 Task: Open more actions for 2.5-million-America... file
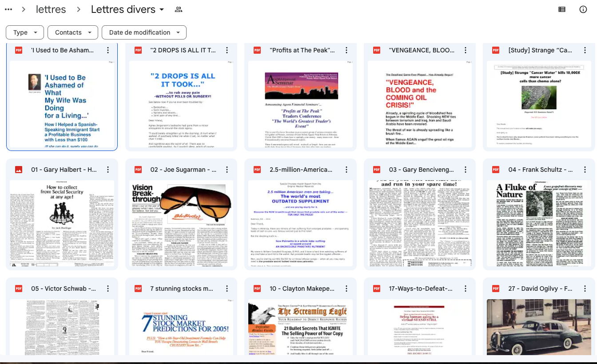(x=346, y=170)
